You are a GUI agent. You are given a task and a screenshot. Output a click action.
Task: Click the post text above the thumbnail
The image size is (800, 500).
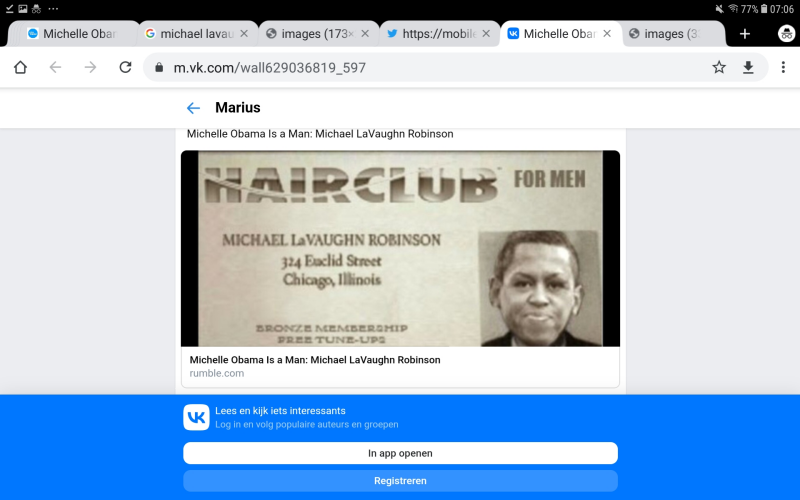pyautogui.click(x=320, y=134)
